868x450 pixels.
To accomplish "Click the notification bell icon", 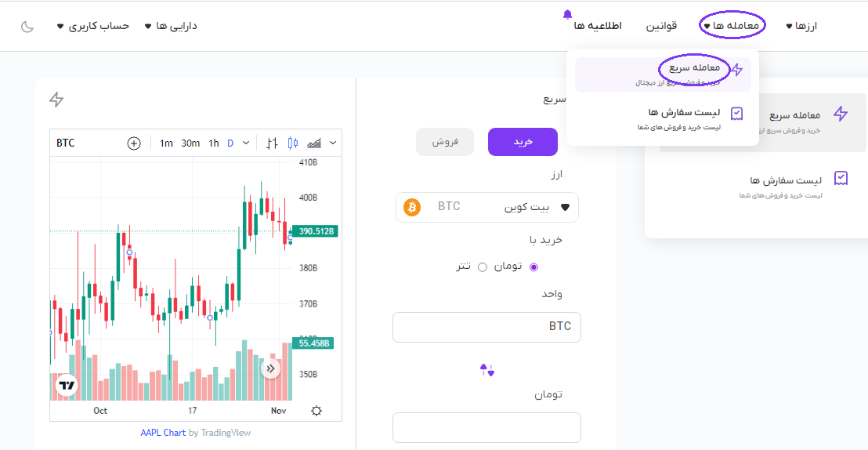I will [x=568, y=14].
